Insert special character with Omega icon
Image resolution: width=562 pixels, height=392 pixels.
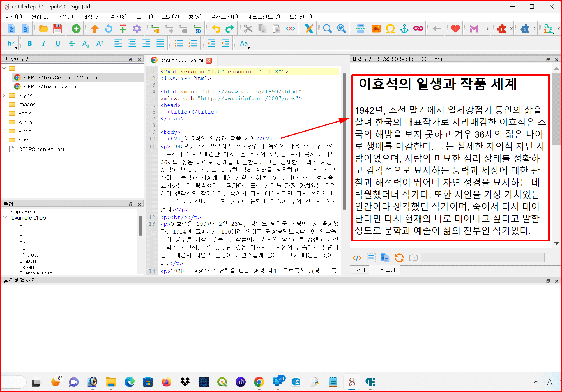390,29
